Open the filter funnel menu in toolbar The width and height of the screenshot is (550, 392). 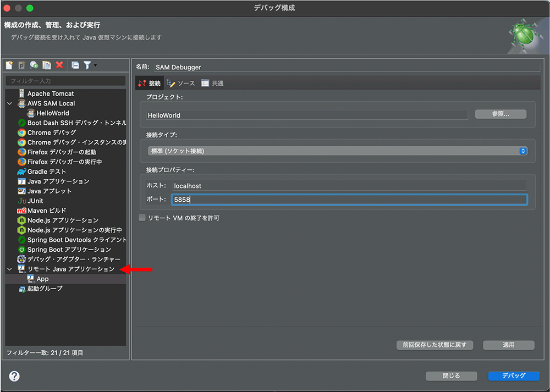[89, 65]
